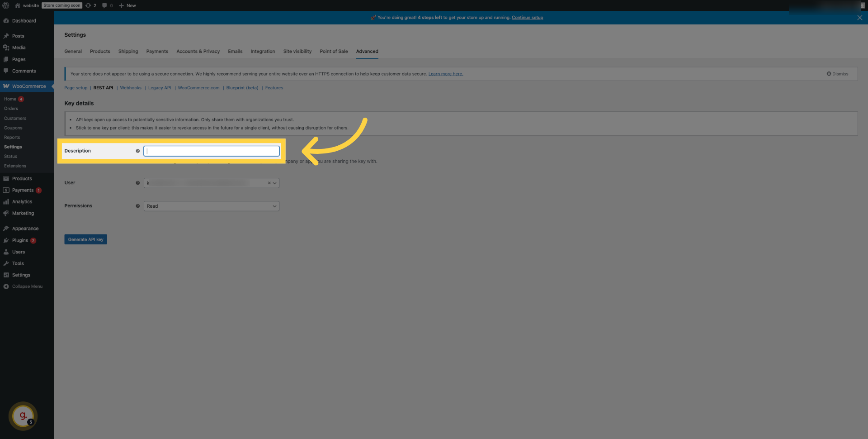Follow the Learn more here link
The width and height of the screenshot is (868, 439).
(x=445, y=74)
